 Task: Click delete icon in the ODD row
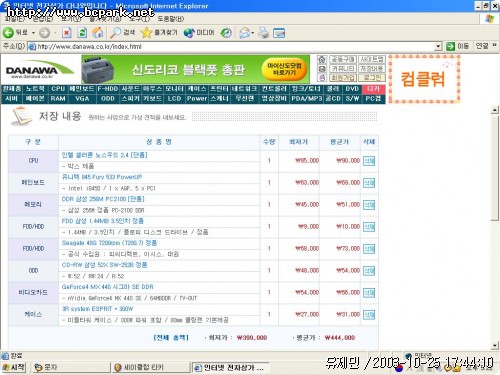coord(369,271)
